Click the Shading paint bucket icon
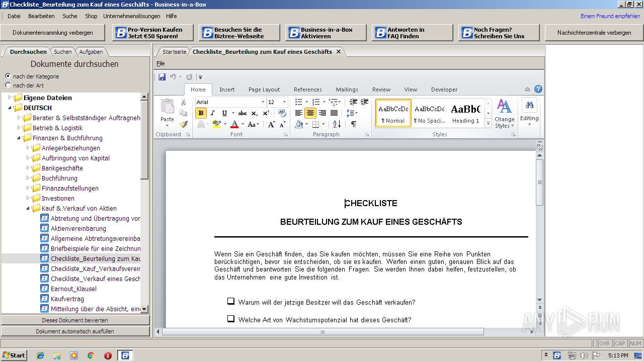The image size is (644, 362). [299, 124]
